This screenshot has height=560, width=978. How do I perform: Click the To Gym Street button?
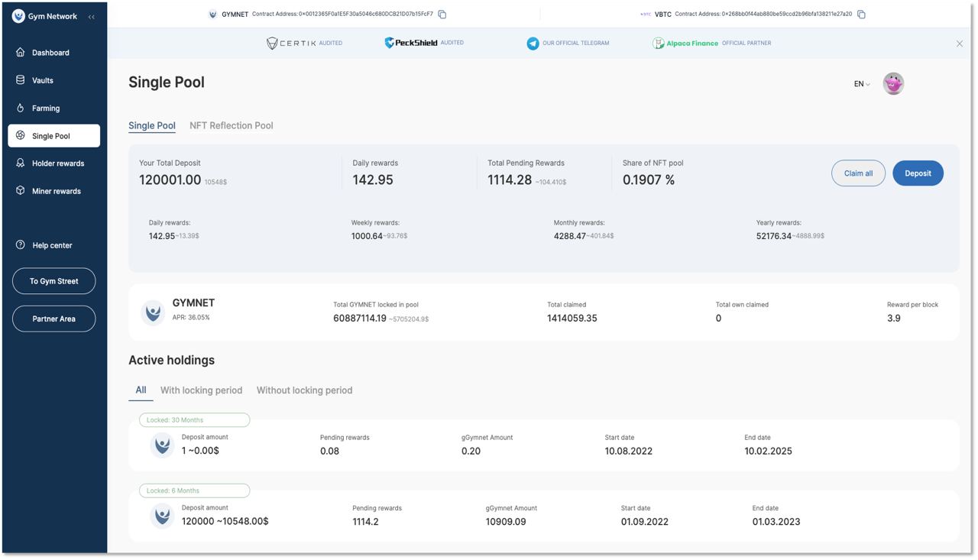click(x=54, y=281)
